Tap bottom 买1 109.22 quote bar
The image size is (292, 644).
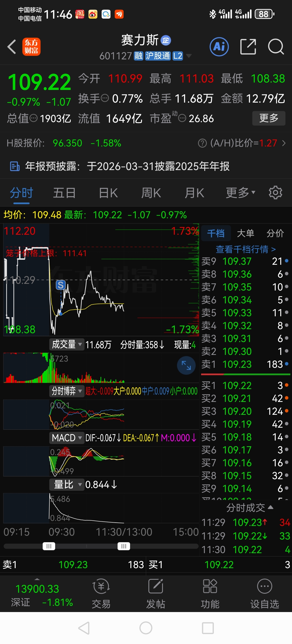tap(219, 565)
